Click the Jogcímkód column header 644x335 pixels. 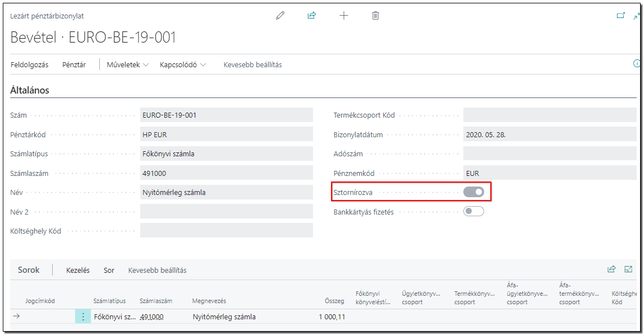tap(40, 301)
